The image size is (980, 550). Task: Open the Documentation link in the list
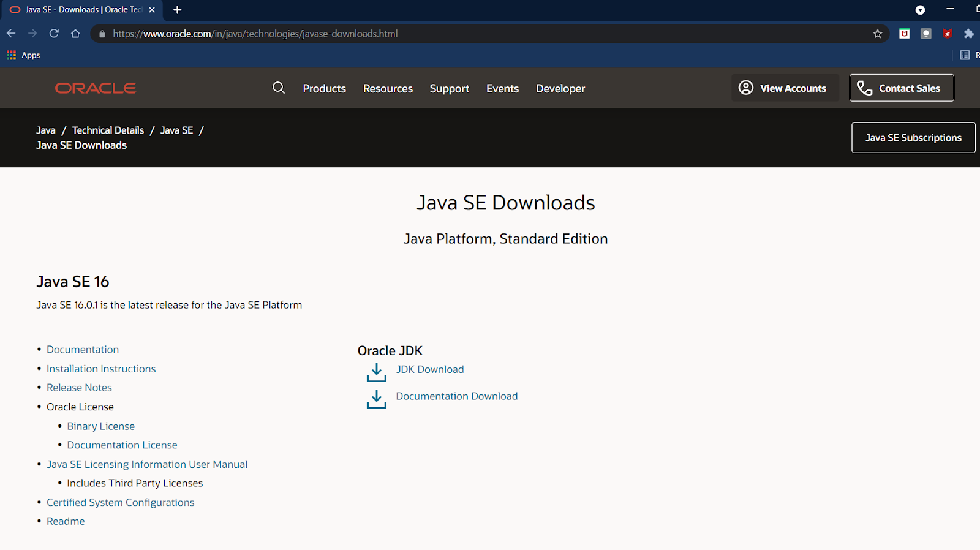[83, 350]
